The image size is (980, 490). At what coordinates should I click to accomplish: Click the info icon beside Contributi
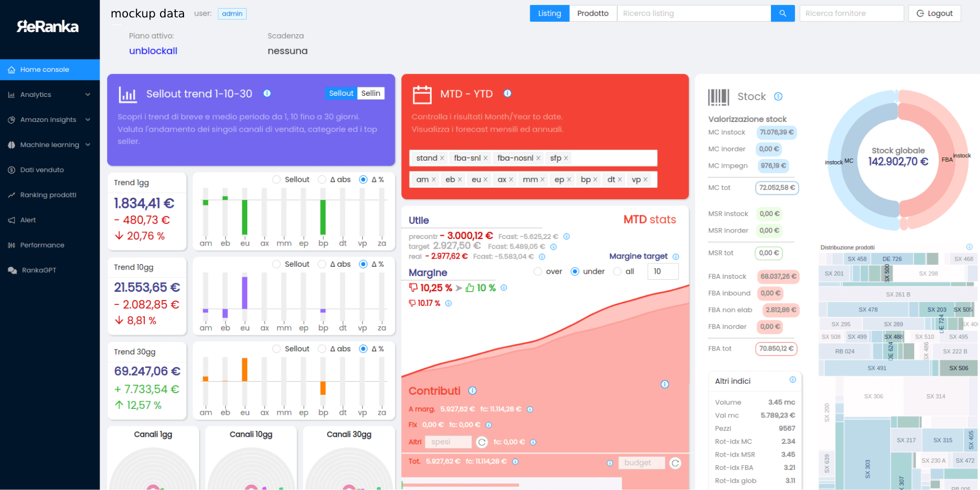(x=473, y=390)
